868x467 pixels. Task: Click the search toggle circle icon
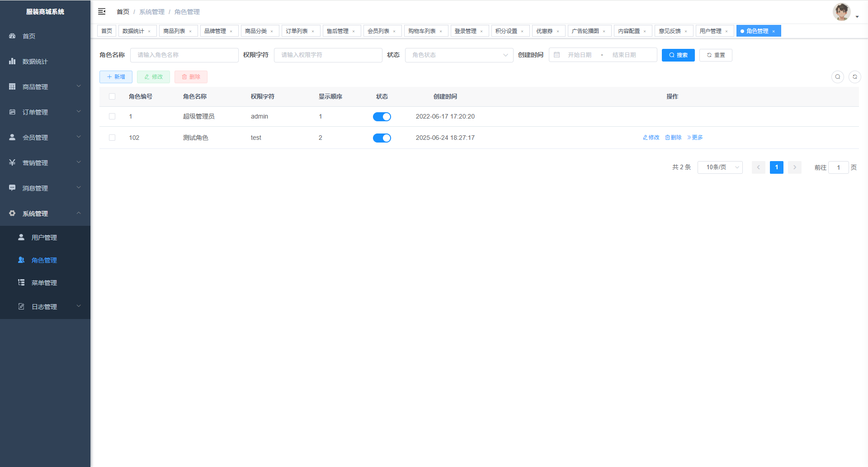pyautogui.click(x=838, y=77)
